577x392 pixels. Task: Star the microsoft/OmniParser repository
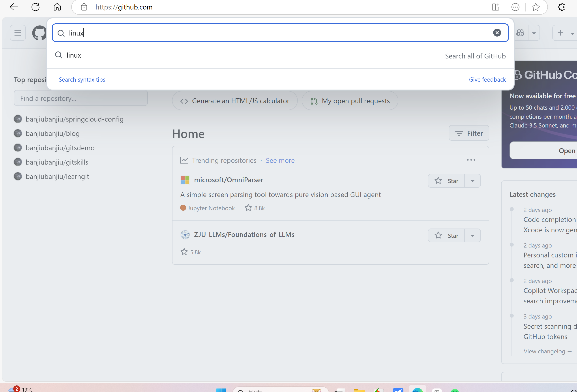point(446,181)
